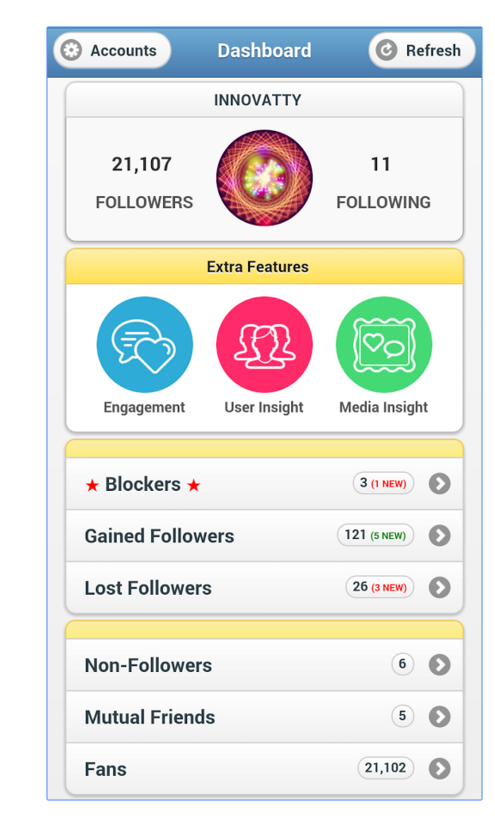Open the Media Insight icon
This screenshot has width=495, height=819.
click(384, 345)
